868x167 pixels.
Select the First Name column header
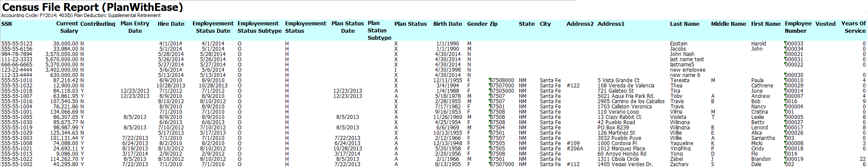click(766, 24)
